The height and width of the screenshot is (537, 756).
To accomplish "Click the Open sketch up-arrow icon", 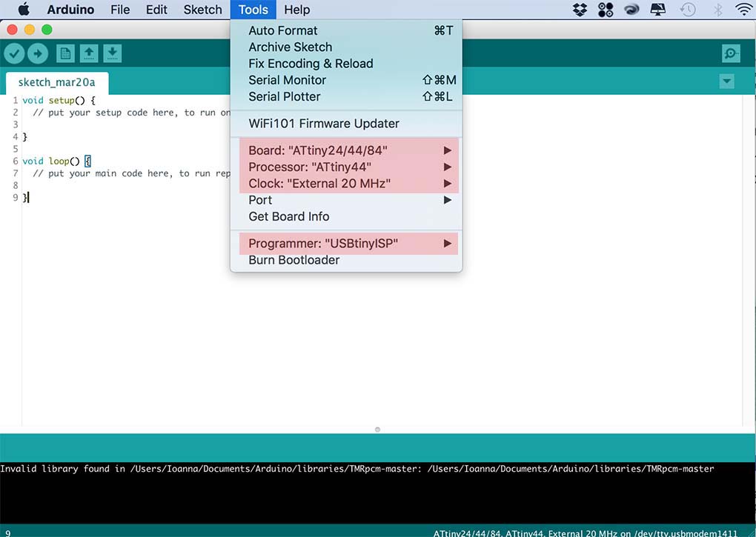I will (x=89, y=53).
